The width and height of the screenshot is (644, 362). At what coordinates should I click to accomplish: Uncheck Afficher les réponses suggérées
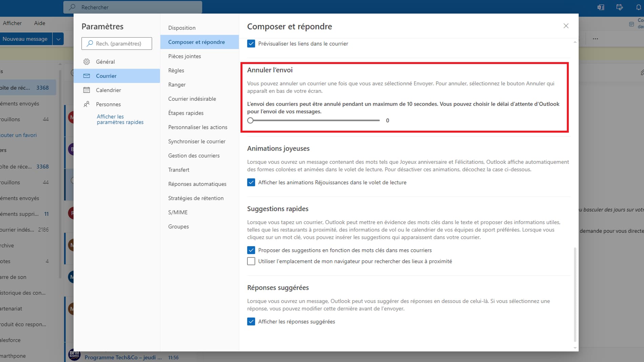(x=251, y=322)
